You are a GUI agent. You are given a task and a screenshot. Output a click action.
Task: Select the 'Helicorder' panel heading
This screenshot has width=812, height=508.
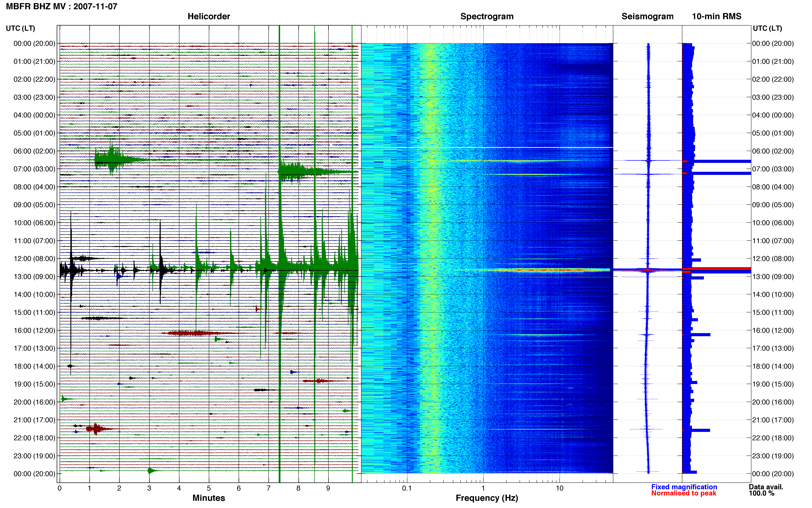pyautogui.click(x=209, y=16)
